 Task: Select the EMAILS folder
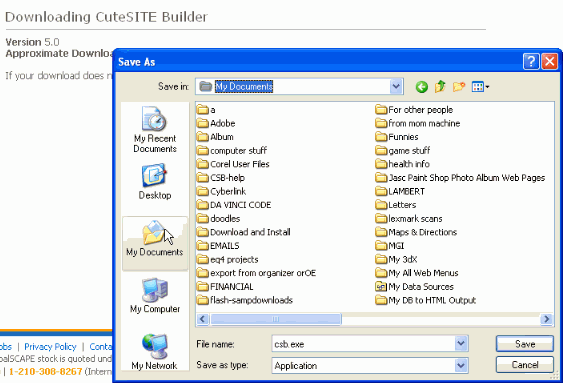point(218,246)
